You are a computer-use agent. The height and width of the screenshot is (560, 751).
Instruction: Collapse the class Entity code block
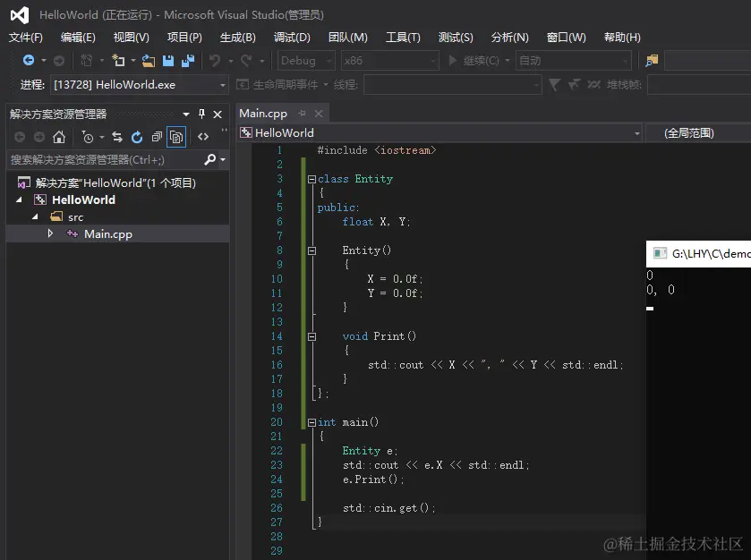[x=310, y=179]
